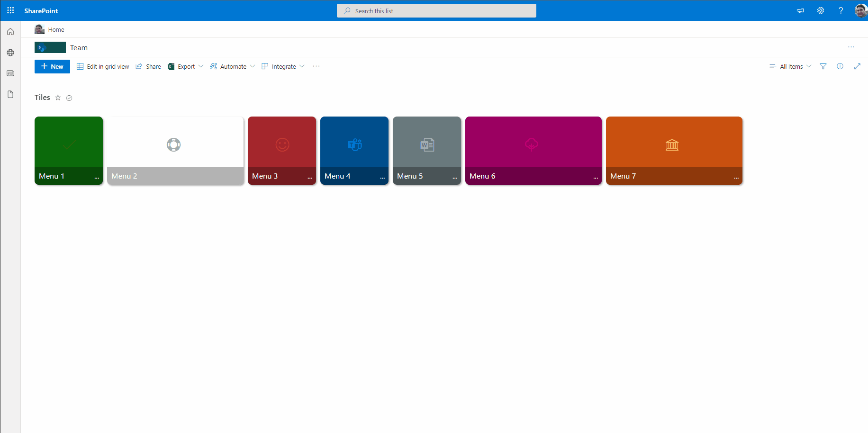Enter content-only expand mode icon
The height and width of the screenshot is (433, 868).
(857, 66)
